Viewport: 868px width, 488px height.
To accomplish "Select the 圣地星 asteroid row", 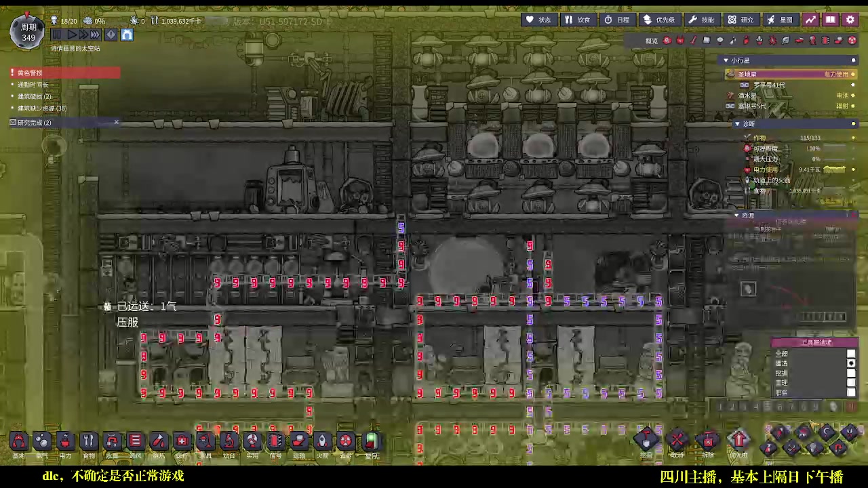I will point(791,74).
